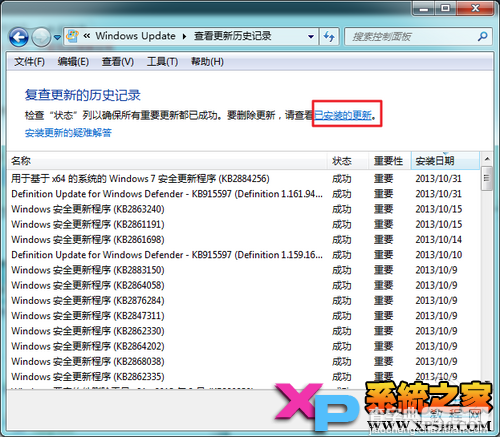Select the KB2884256 Windows 7 update row
The height and width of the screenshot is (437, 500).
click(x=243, y=179)
